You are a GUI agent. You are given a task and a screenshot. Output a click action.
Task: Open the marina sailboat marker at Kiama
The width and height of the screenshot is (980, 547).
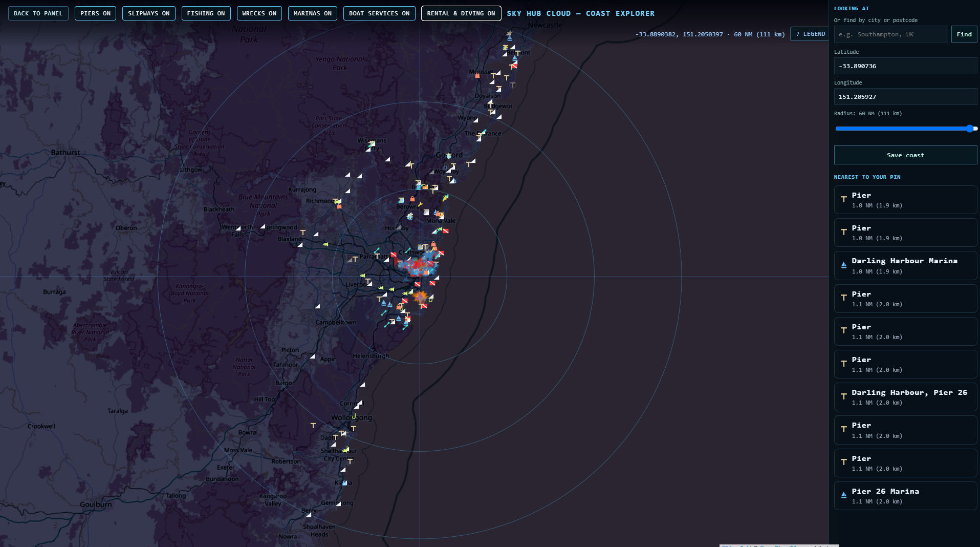344,482
